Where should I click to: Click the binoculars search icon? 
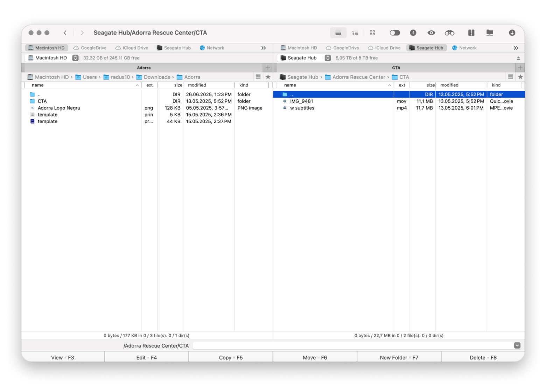click(x=449, y=33)
